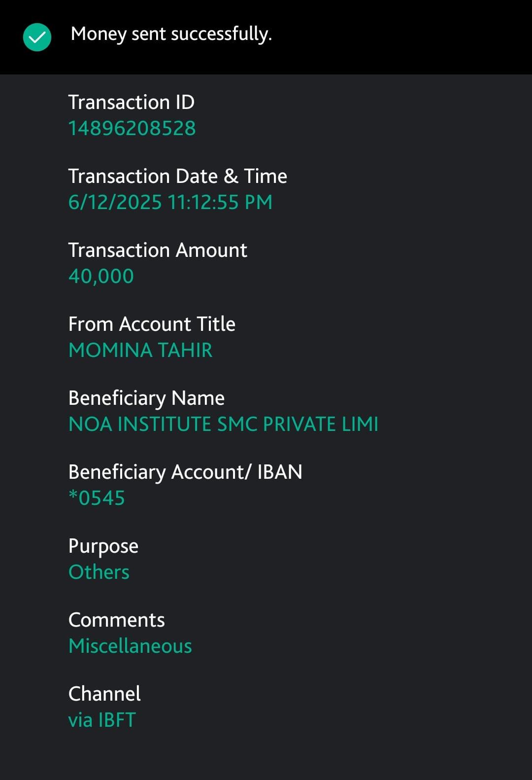Click NOA INSTITUTE SMC PRIVATE LIMI text
The height and width of the screenshot is (780, 532).
(223, 424)
